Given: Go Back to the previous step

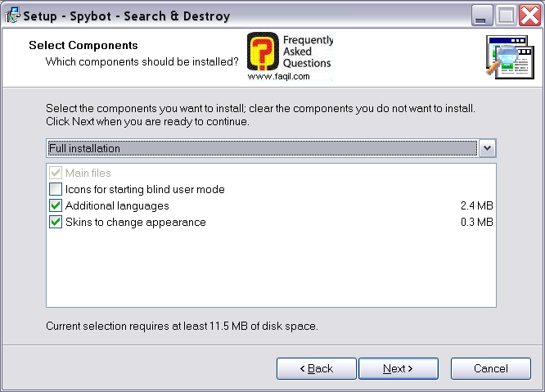Looking at the screenshot, I should tap(317, 368).
